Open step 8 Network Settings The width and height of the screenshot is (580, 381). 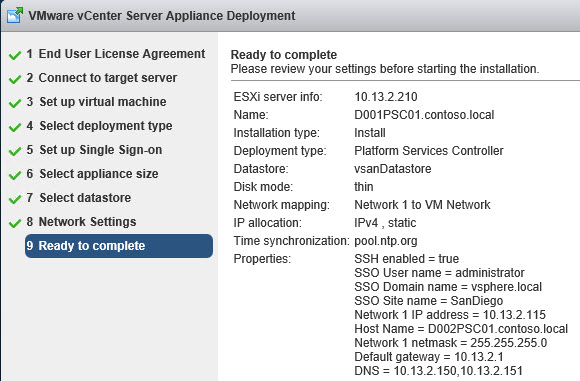(x=81, y=222)
